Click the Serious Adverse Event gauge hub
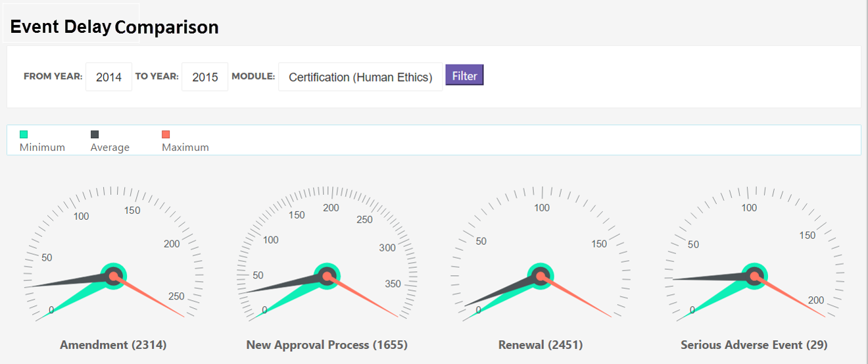The height and width of the screenshot is (364, 868). click(754, 276)
